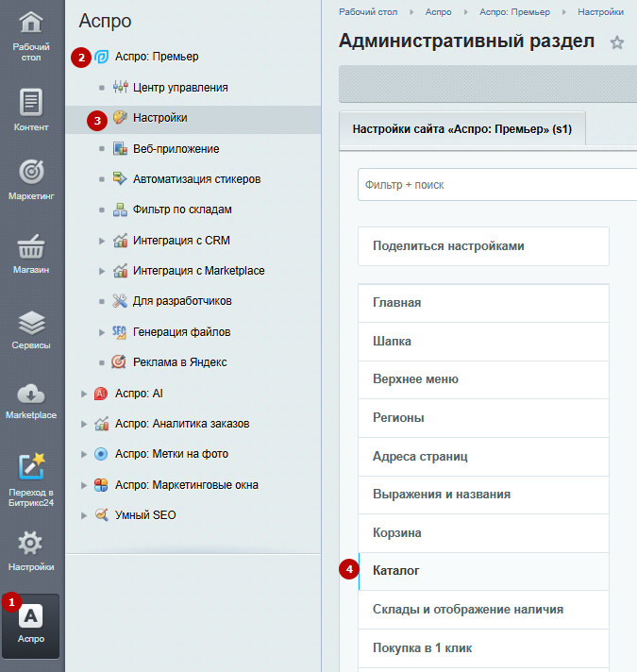The image size is (637, 672).
Task: Click the Аспро: AI red icon
Action: tap(101, 394)
